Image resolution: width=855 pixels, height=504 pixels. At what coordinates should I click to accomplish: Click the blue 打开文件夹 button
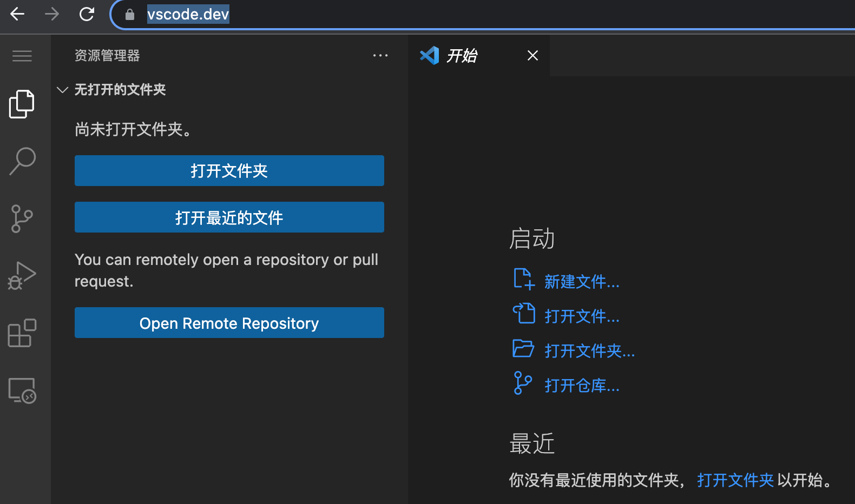point(229,171)
